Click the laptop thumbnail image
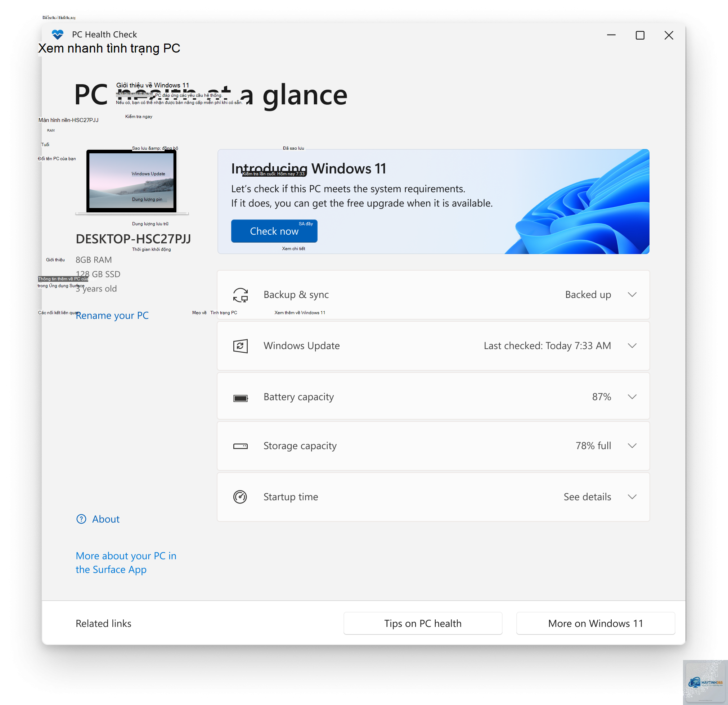Screen dimensions: 728x705 point(132,182)
